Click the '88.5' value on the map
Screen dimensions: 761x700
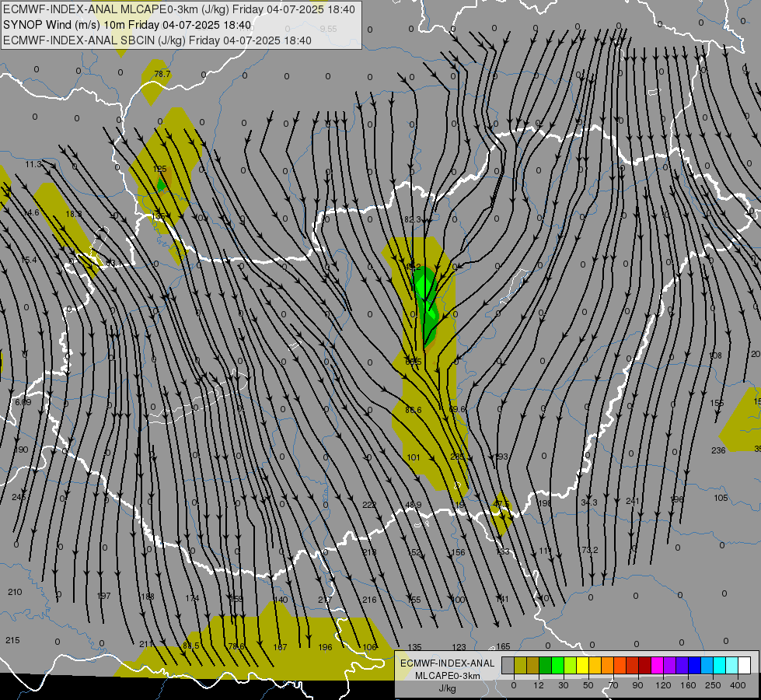[190, 646]
